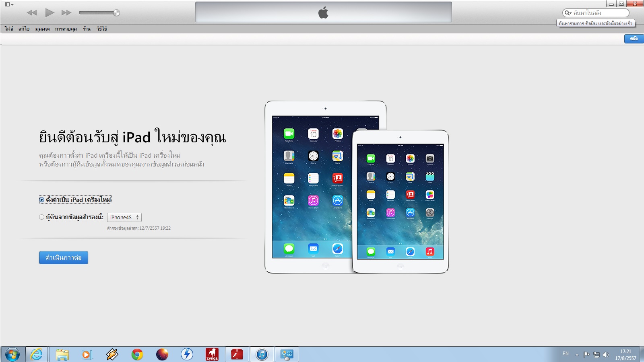This screenshot has width=644, height=362.
Task: Restore down the iTunes window
Action: pyautogui.click(x=621, y=4)
